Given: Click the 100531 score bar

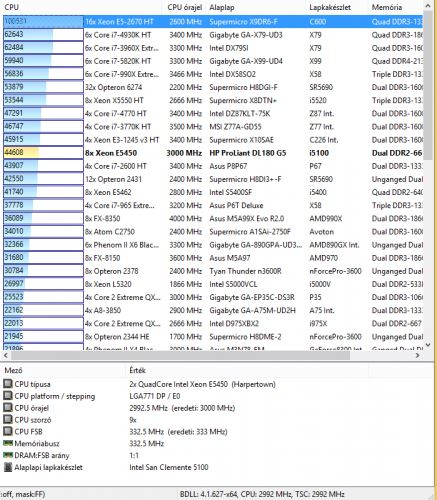Looking at the screenshot, I should [43, 21].
